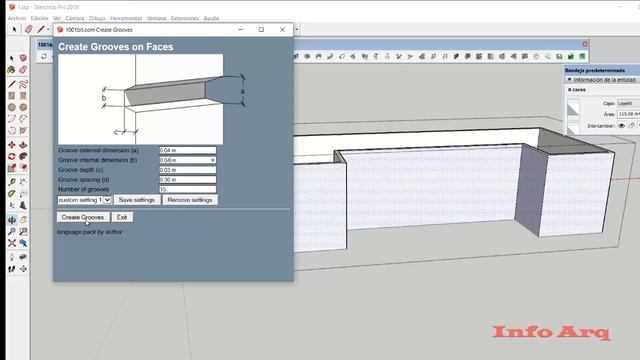Select the arrow tool in left toolset

coord(11,58)
